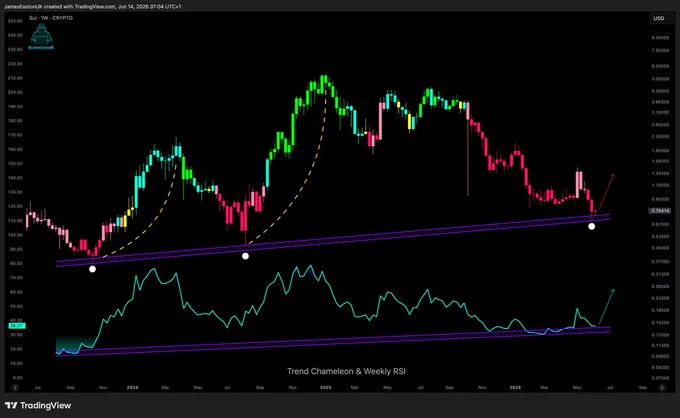Click the 9.00000 label on right price axis
Screen dimensions: 680x418
click(660, 38)
